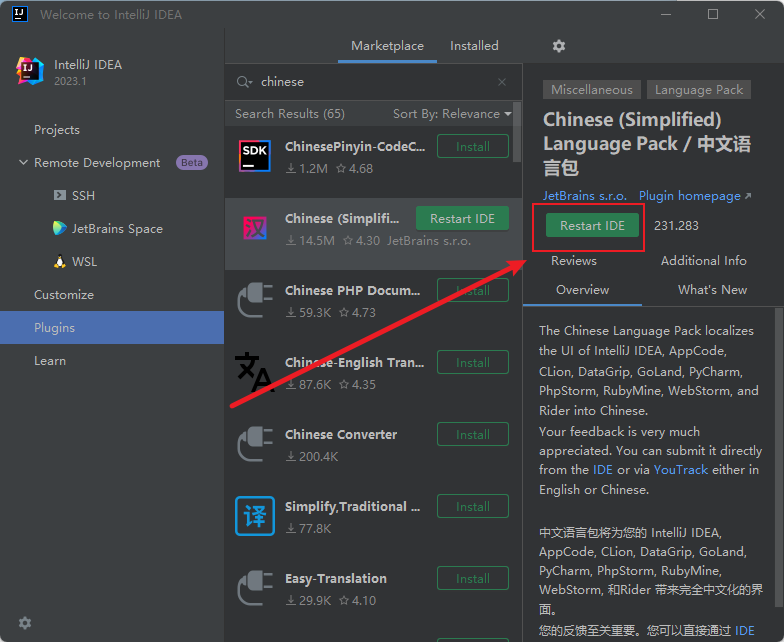Click Restart IDE in the plugin list
The width and height of the screenshot is (784, 642).
(462, 218)
